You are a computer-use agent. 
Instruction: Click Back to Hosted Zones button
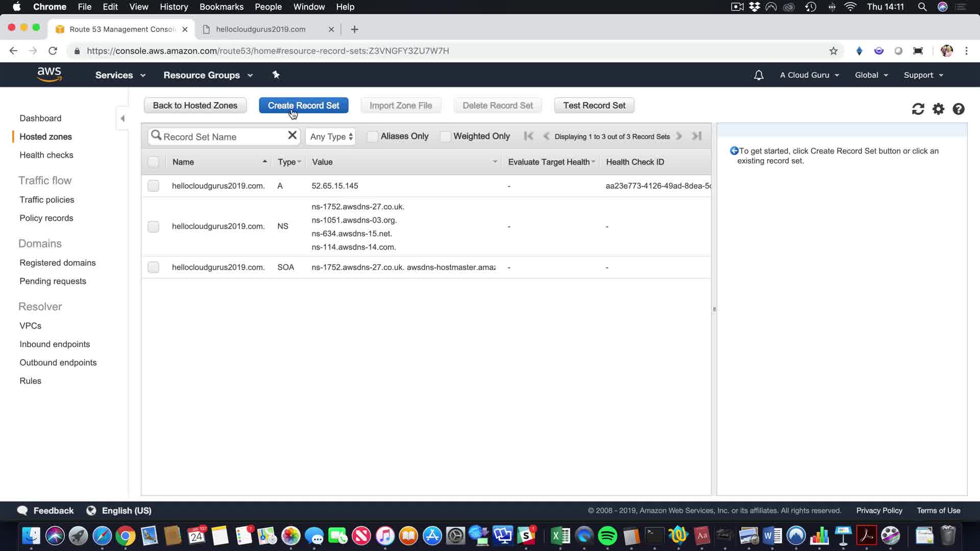tap(195, 106)
